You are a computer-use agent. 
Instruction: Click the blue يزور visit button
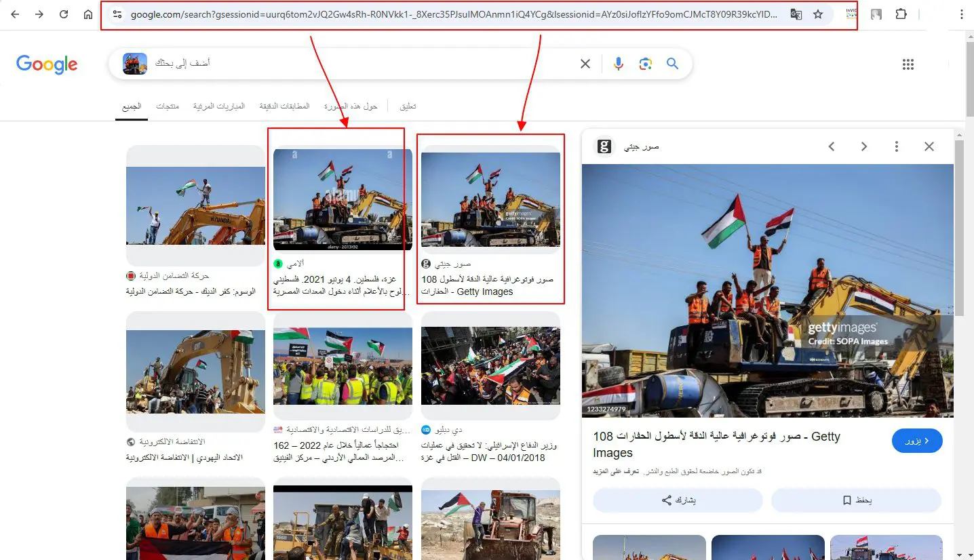click(917, 441)
